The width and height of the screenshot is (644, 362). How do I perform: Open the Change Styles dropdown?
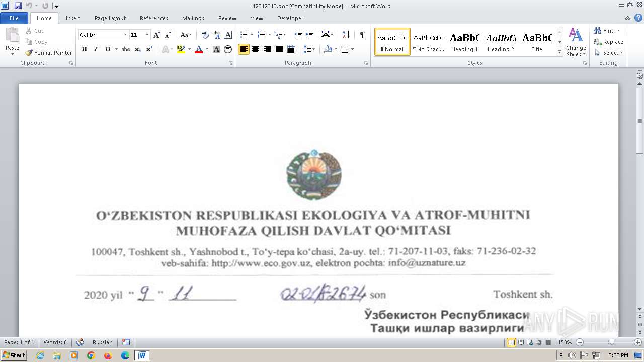point(576,42)
